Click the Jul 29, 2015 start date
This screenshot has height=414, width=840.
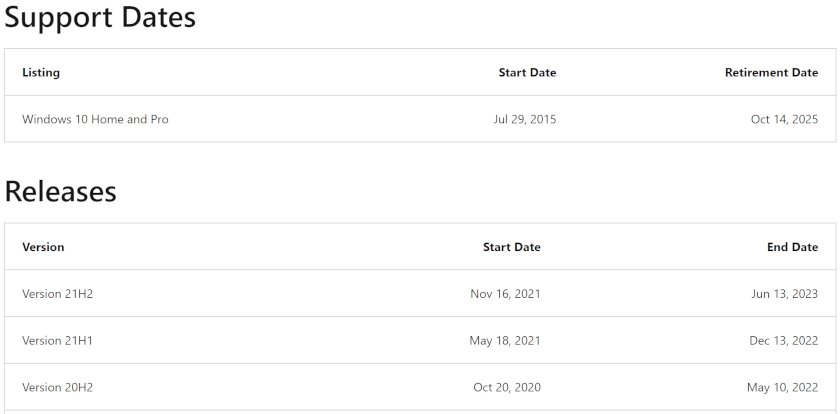[525, 119]
